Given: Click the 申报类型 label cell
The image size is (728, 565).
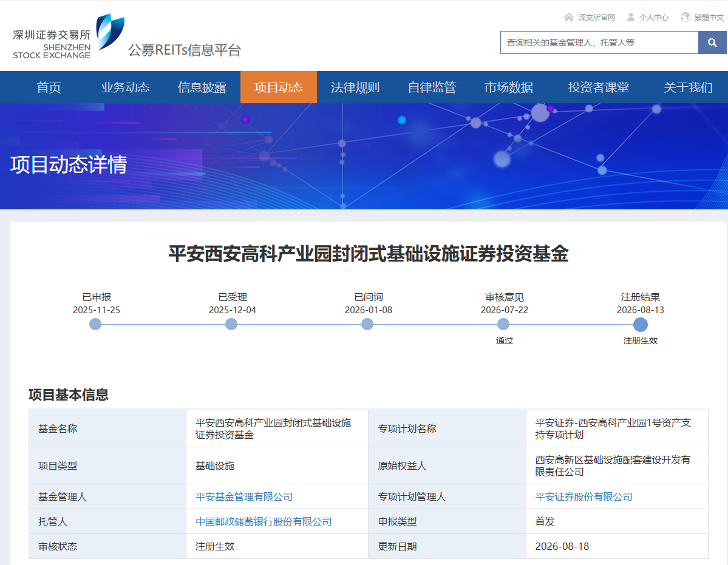Looking at the screenshot, I should 447,521.
